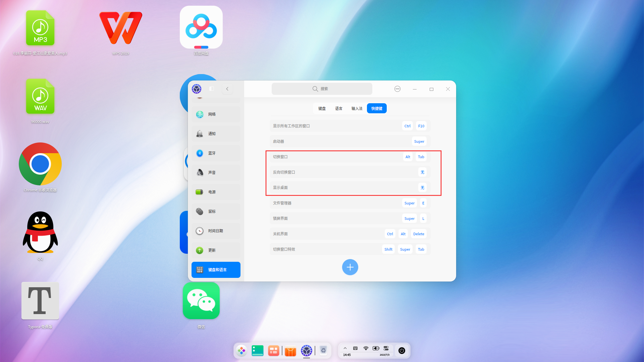
Task: Click the control center icon in the dock
Action: pyautogui.click(x=306, y=351)
